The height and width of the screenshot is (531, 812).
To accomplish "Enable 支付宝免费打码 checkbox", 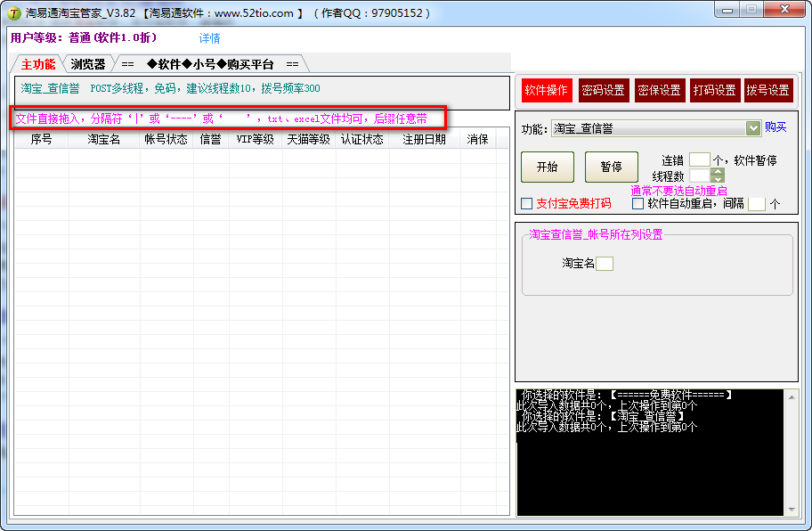I will click(527, 203).
